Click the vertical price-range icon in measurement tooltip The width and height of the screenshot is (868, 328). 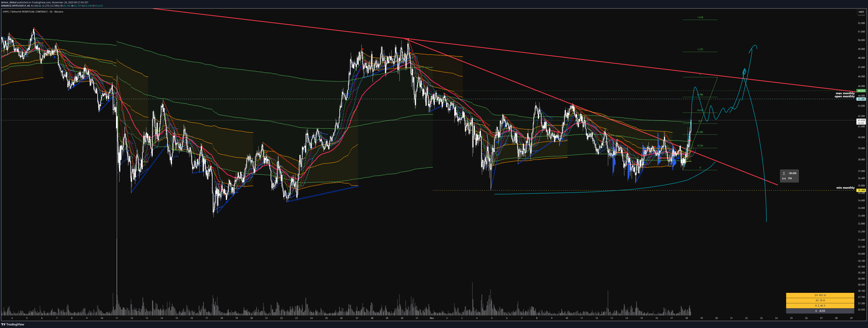[x=784, y=173]
